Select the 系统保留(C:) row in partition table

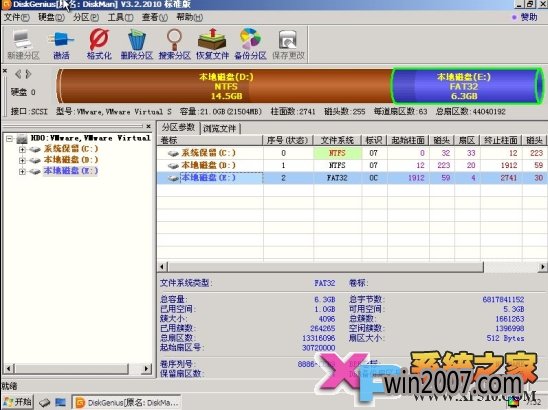coord(352,153)
